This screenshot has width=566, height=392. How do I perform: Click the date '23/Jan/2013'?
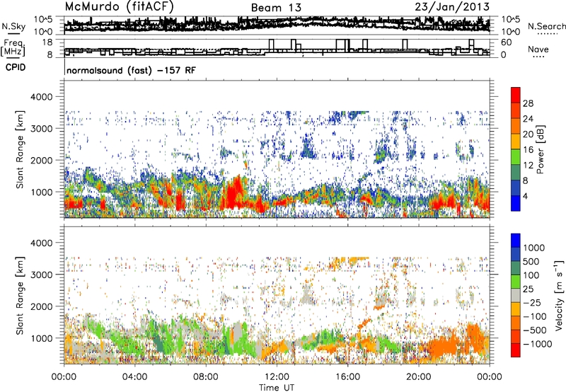pos(452,7)
